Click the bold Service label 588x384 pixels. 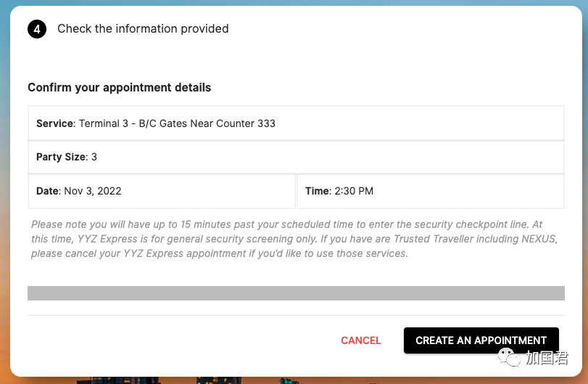click(x=55, y=123)
